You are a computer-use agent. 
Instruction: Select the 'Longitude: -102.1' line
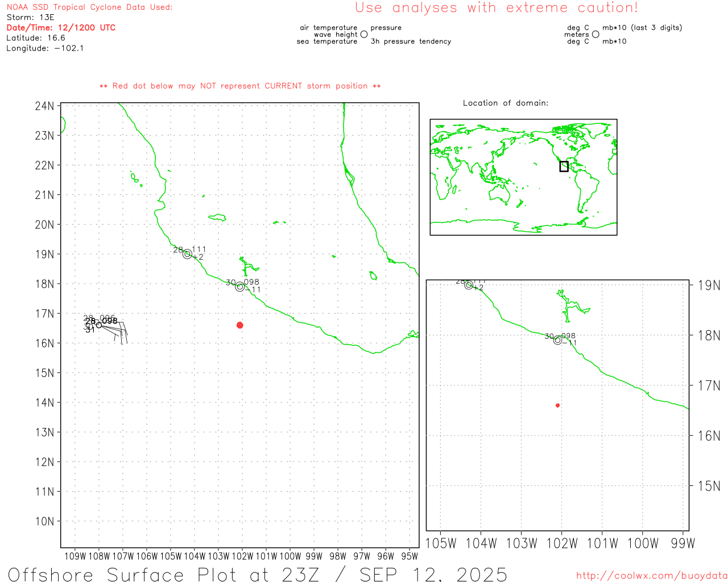[45, 48]
